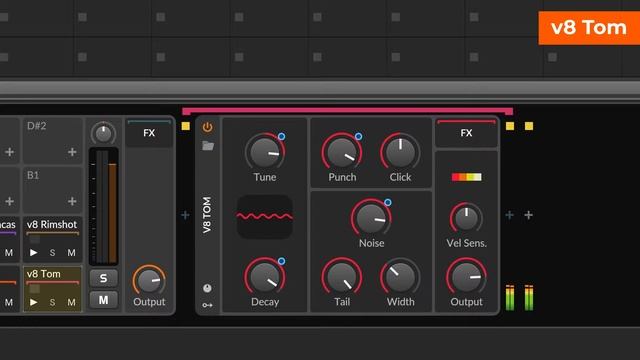
Task: Adjust the Tune knob
Action: click(x=264, y=152)
